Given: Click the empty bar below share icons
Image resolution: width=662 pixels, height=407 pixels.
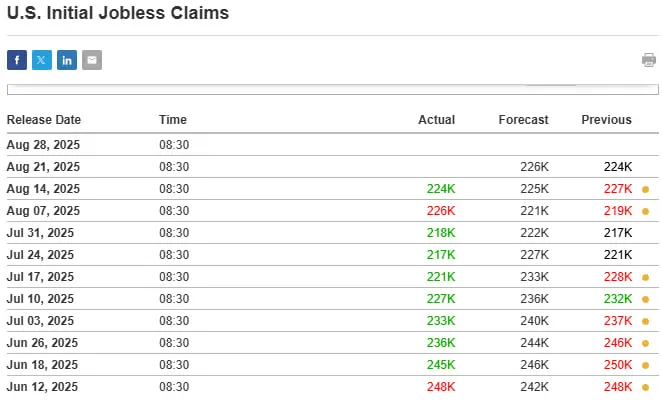Looking at the screenshot, I should click(x=333, y=90).
